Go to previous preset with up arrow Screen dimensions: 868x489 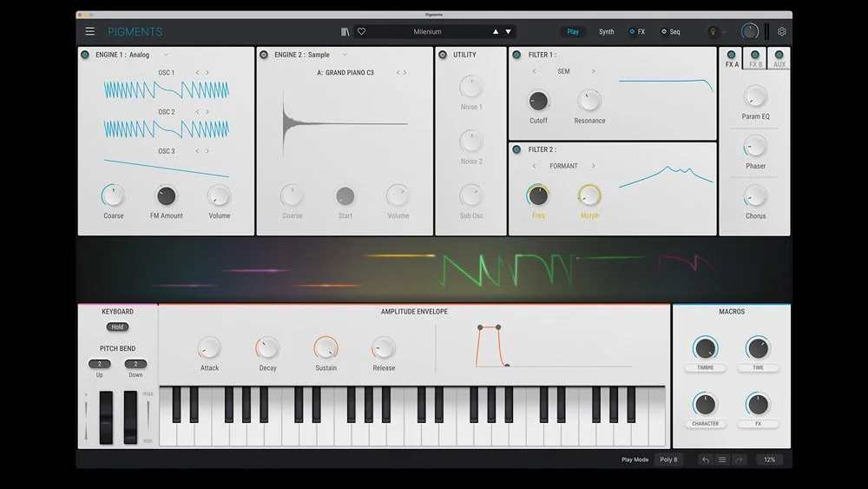[496, 31]
